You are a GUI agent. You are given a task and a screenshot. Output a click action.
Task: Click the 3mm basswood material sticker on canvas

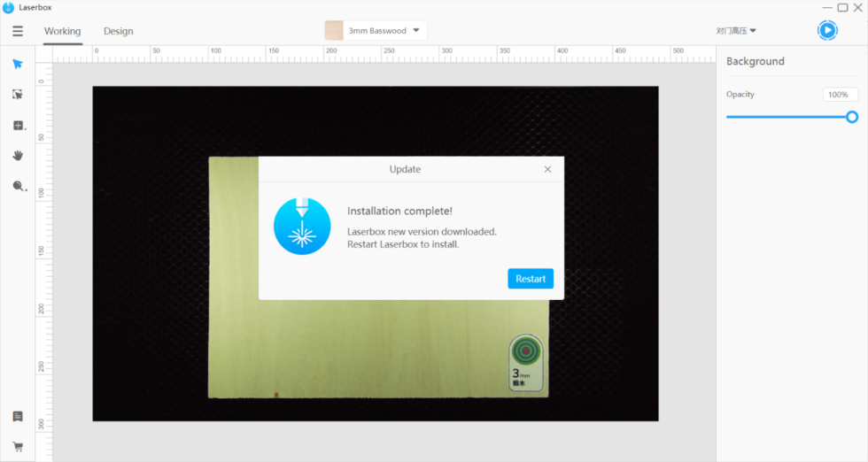point(526,362)
